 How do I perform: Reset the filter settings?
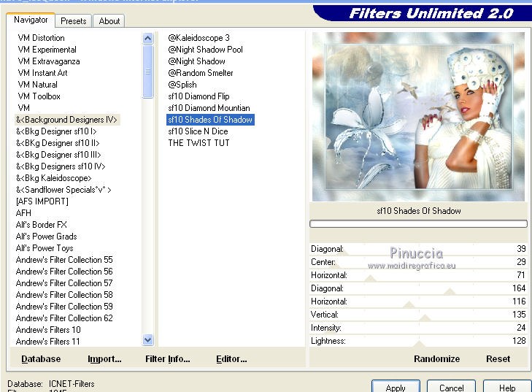[498, 359]
